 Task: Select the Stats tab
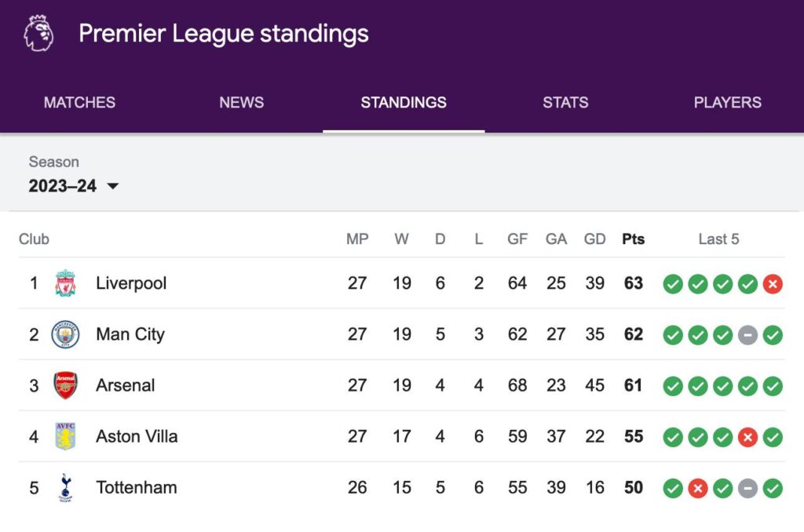tap(565, 102)
